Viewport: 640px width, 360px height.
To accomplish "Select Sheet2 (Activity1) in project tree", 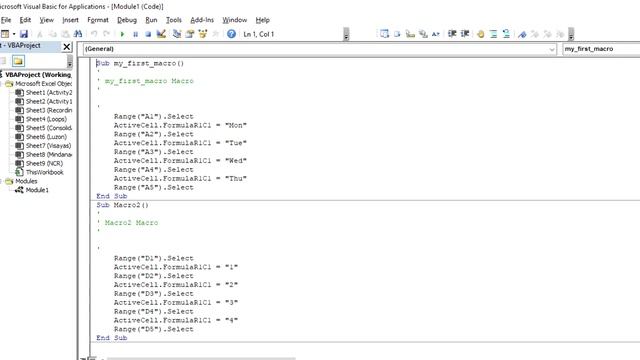I will point(44,102).
